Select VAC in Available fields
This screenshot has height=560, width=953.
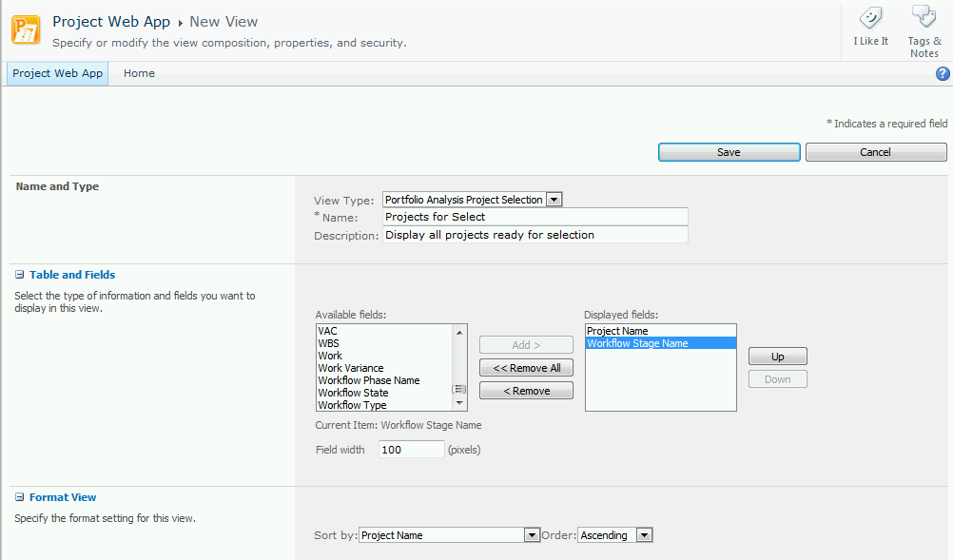coord(385,331)
